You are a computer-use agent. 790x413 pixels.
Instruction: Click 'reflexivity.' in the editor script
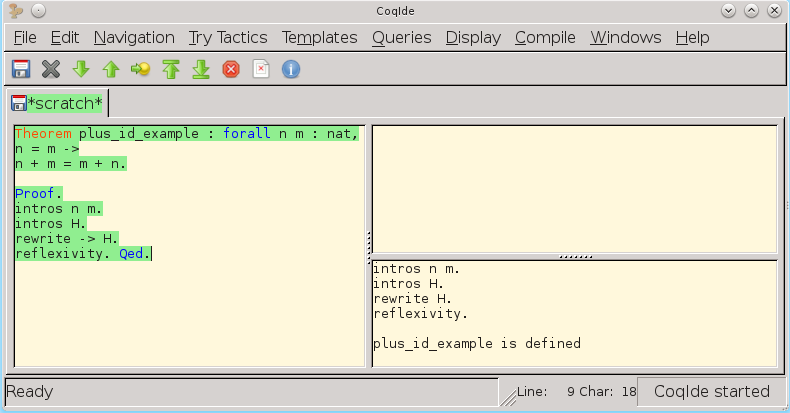62,253
